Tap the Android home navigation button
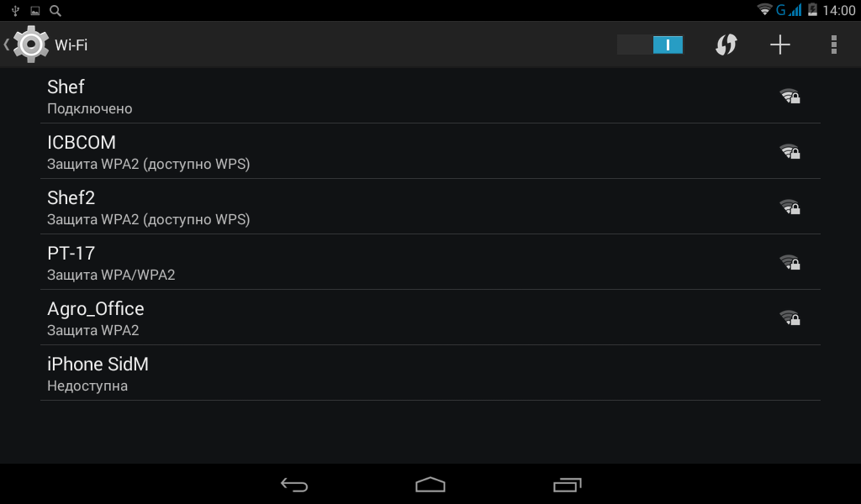Viewport: 861px width, 504px height. click(x=430, y=485)
